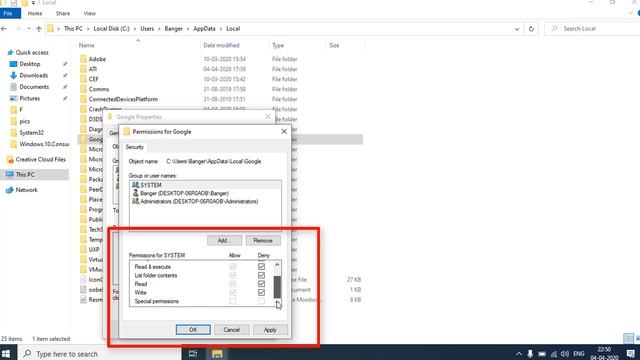
Task: Open Task View on the taskbar
Action: [x=193, y=353]
